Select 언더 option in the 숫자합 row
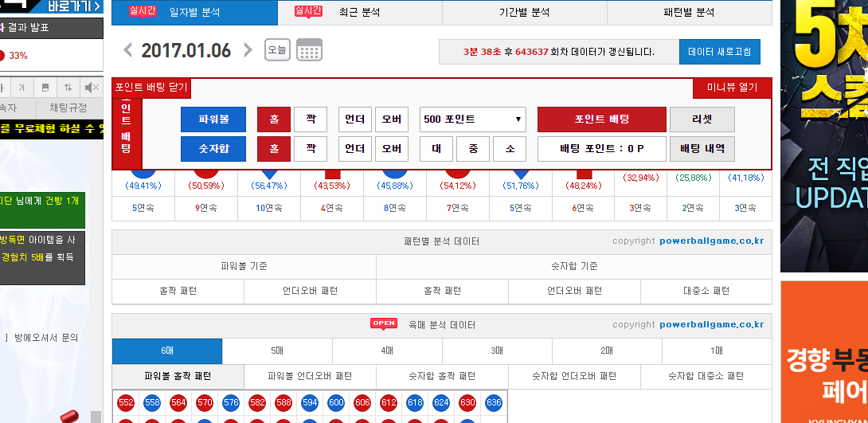This screenshot has height=423, width=868. pos(354,149)
